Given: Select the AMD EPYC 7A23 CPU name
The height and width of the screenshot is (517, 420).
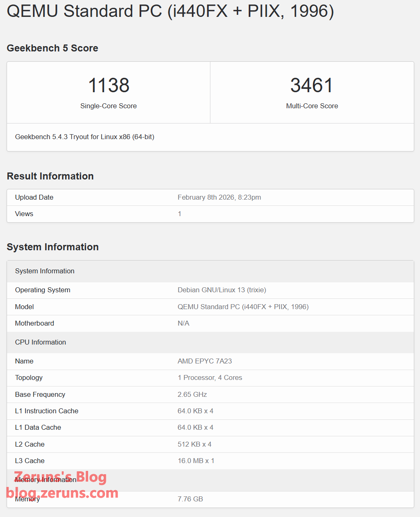Looking at the screenshot, I should (x=205, y=361).
